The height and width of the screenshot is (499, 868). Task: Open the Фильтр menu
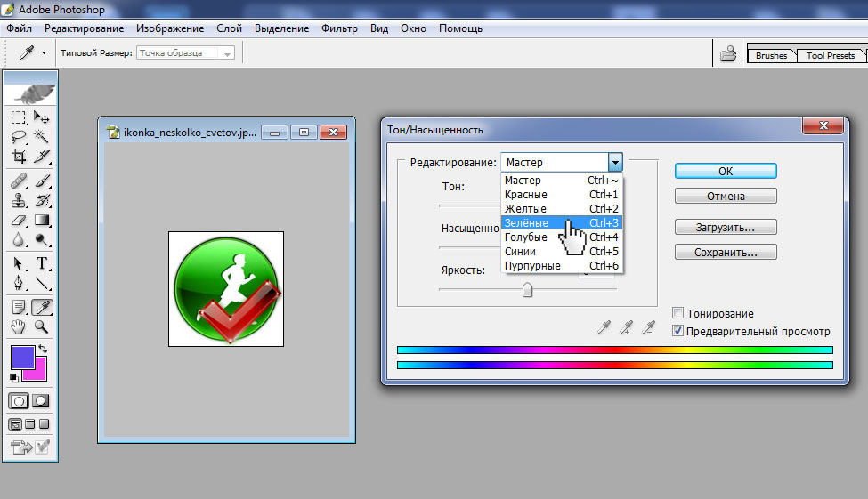(339, 28)
